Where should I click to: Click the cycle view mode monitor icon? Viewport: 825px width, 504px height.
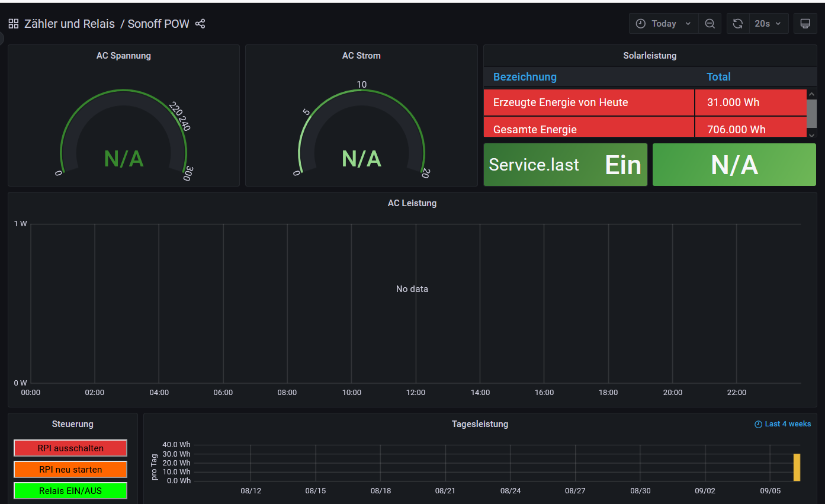click(805, 24)
